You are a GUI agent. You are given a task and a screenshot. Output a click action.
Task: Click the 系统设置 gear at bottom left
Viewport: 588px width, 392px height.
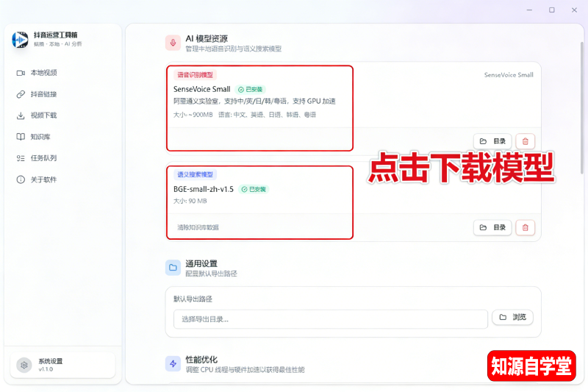click(25, 365)
